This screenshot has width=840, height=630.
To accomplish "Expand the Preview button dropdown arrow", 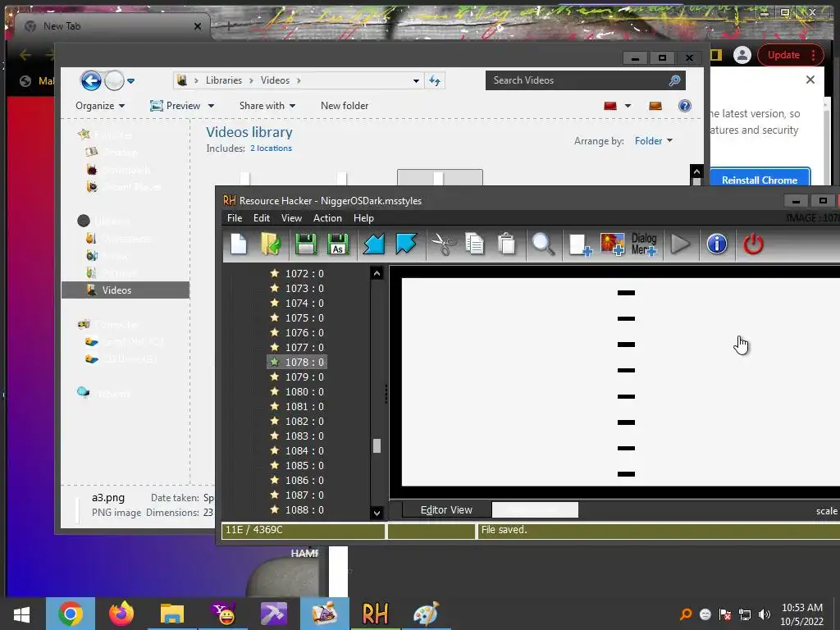I will pyautogui.click(x=211, y=106).
